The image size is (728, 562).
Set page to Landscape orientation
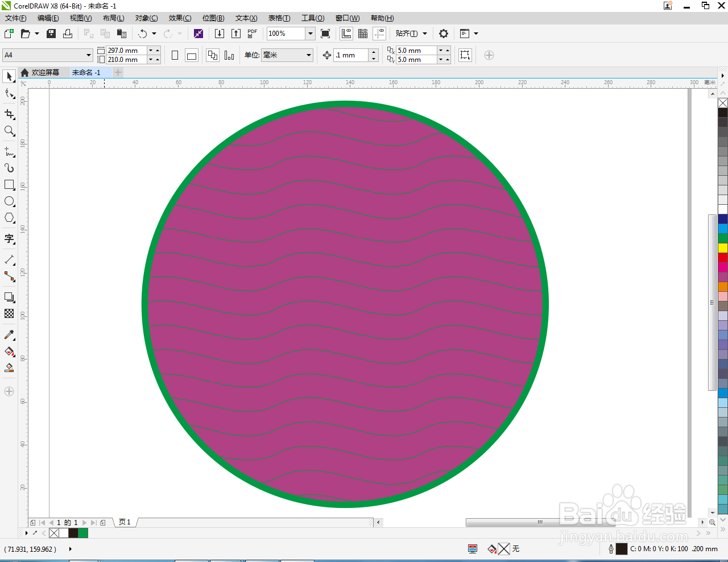pyautogui.click(x=192, y=55)
